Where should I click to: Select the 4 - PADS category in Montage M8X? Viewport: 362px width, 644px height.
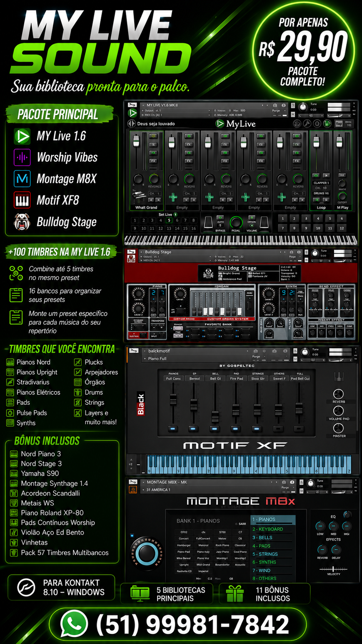(x=273, y=546)
